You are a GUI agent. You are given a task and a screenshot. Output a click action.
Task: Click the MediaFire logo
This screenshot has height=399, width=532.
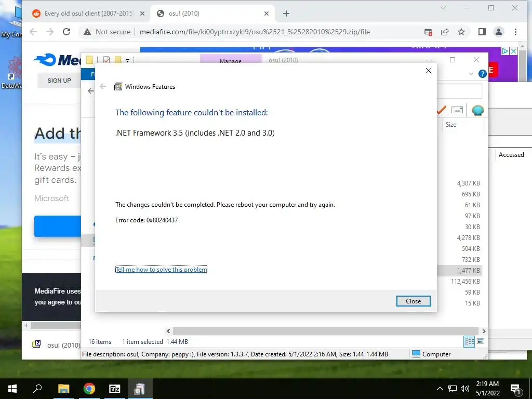point(57,60)
